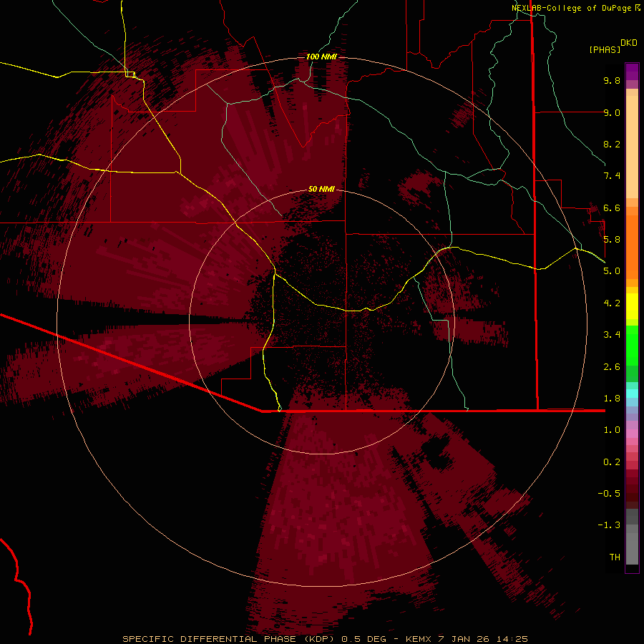Pick the bright green color bar segment
The image size is (644, 644).
click(x=632, y=345)
